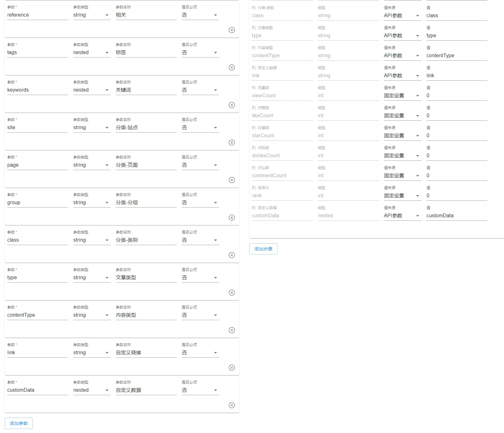Edit the contentType value field on right
Image resolution: width=504 pixels, height=433 pixels.
point(456,56)
